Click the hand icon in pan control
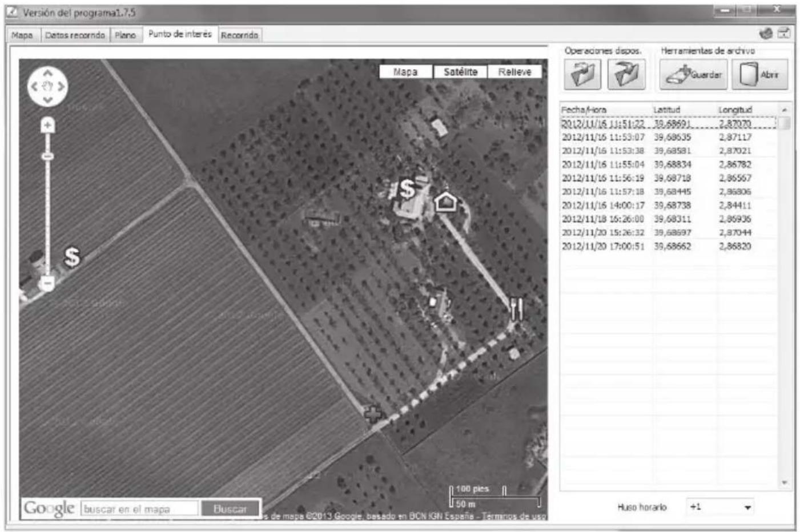Screen dimensions: 800x532 (x=48, y=87)
